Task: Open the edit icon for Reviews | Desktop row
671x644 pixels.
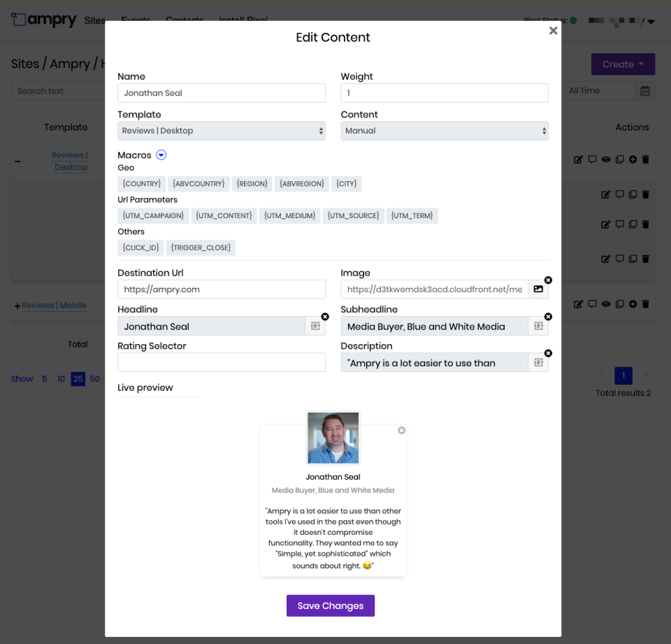Action: click(579, 159)
